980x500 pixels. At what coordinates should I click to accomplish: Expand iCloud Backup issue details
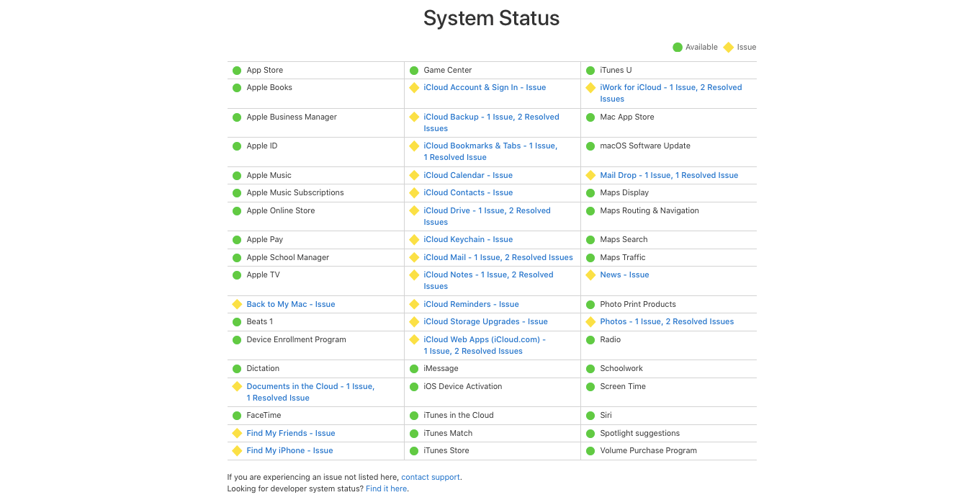(491, 122)
